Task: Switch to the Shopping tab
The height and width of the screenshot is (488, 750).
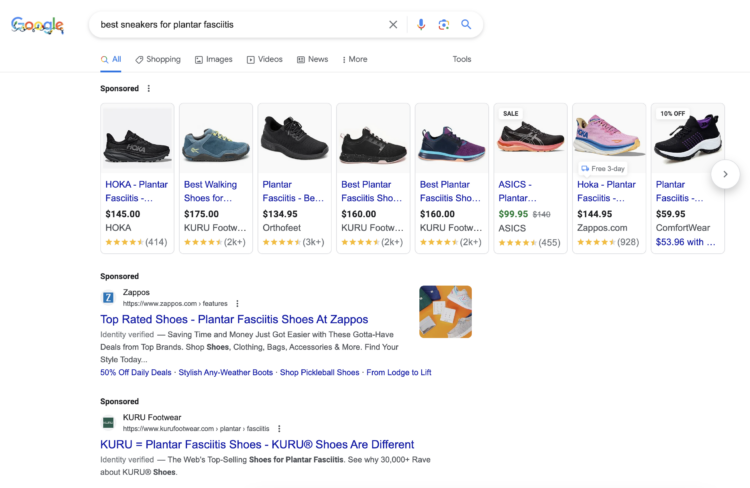Action: point(158,59)
